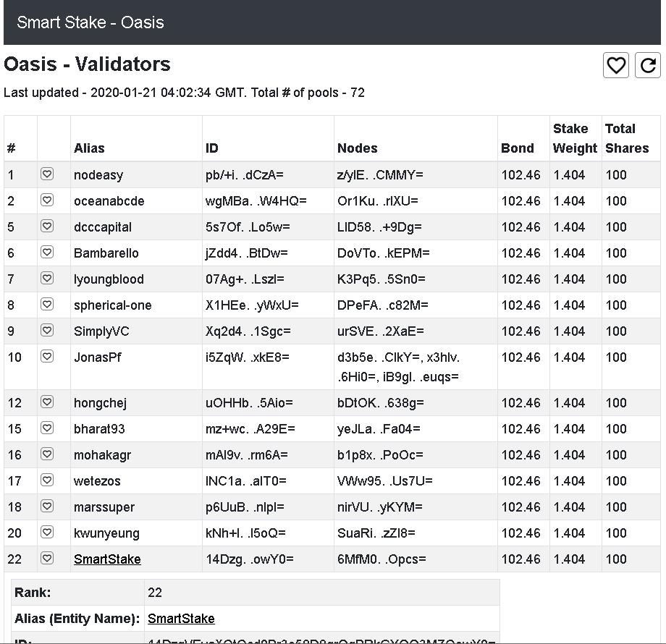The height and width of the screenshot is (644, 666).
Task: Click node yeJLa. .Fa04=
Action: 379,429
